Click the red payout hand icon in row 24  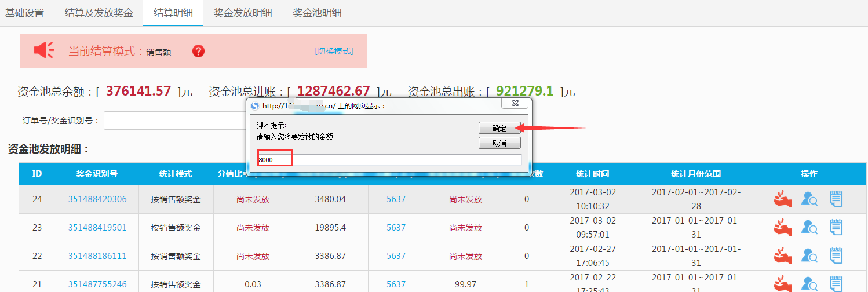click(783, 199)
